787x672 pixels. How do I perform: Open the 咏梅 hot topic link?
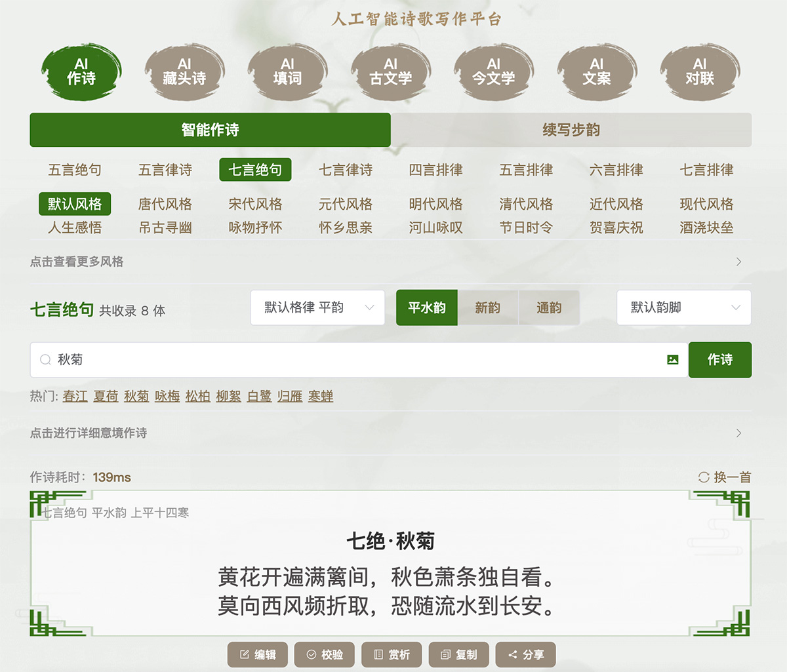[x=167, y=396]
